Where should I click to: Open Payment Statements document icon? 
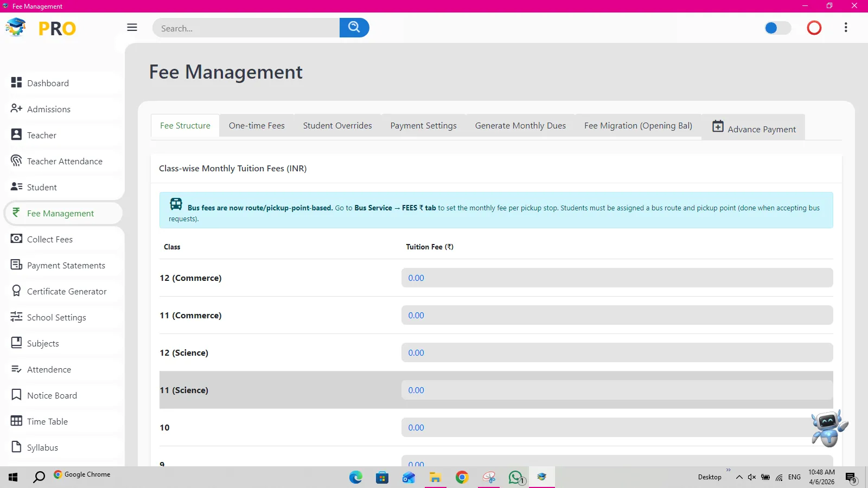coord(16,265)
